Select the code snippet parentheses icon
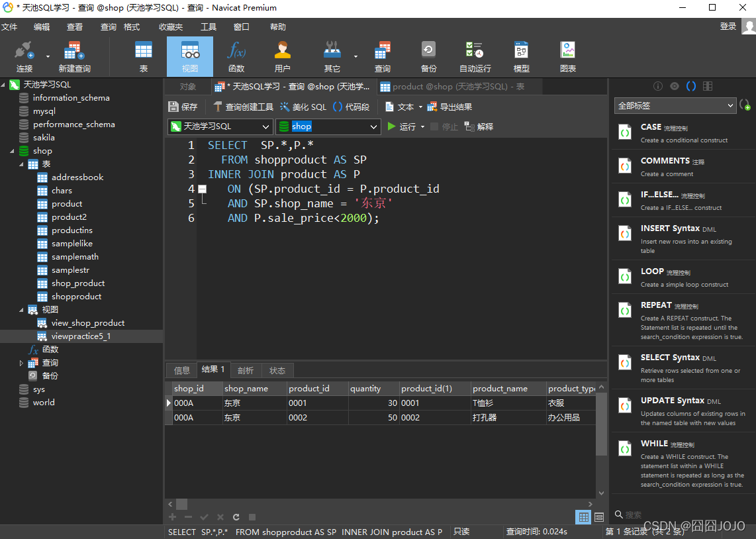Image resolution: width=756 pixels, height=539 pixels. coord(691,86)
